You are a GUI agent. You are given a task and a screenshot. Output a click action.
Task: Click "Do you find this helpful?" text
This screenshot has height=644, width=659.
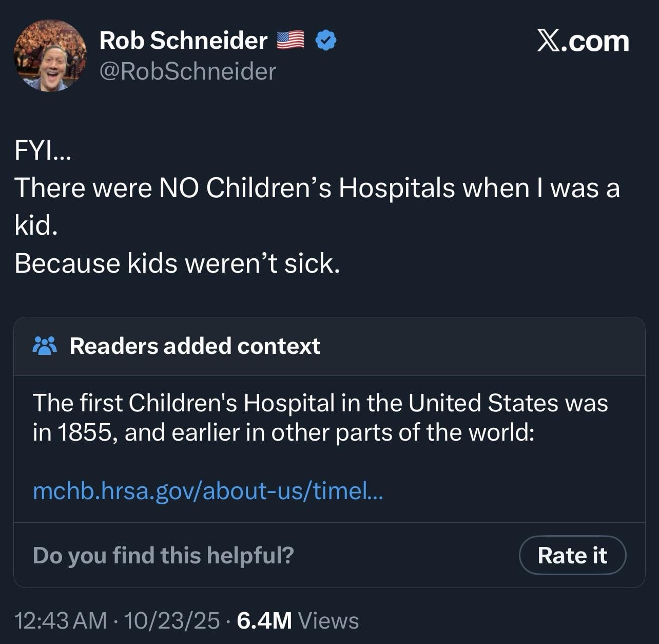click(x=163, y=555)
